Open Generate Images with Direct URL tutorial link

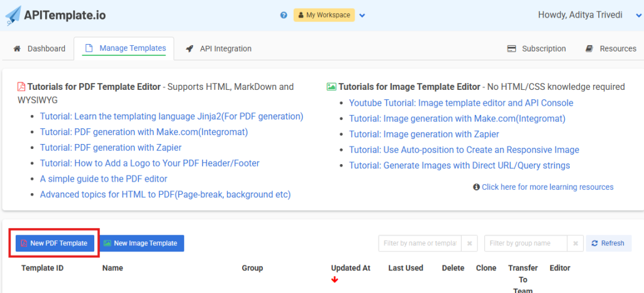(x=460, y=165)
